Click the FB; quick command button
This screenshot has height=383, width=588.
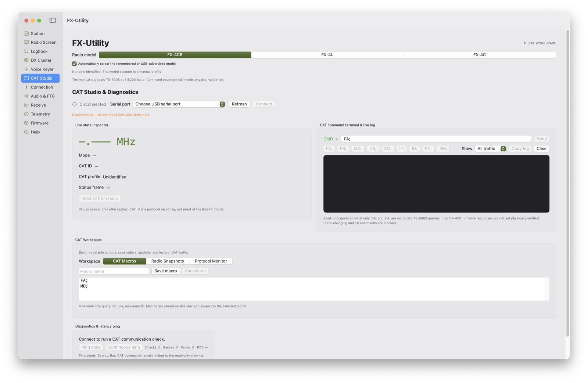[343, 148]
